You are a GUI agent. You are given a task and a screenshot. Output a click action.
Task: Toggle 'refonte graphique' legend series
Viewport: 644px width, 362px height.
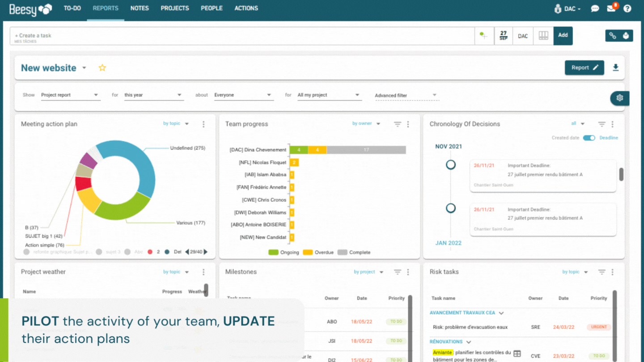coord(58,252)
